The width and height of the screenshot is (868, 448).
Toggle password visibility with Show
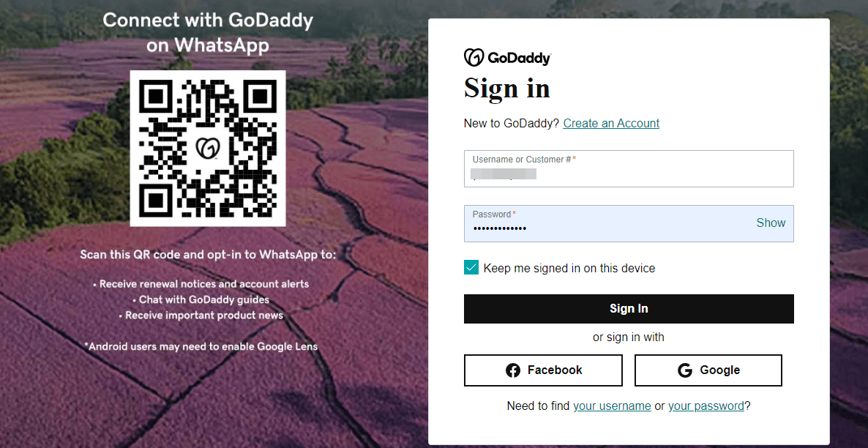pyautogui.click(x=771, y=223)
